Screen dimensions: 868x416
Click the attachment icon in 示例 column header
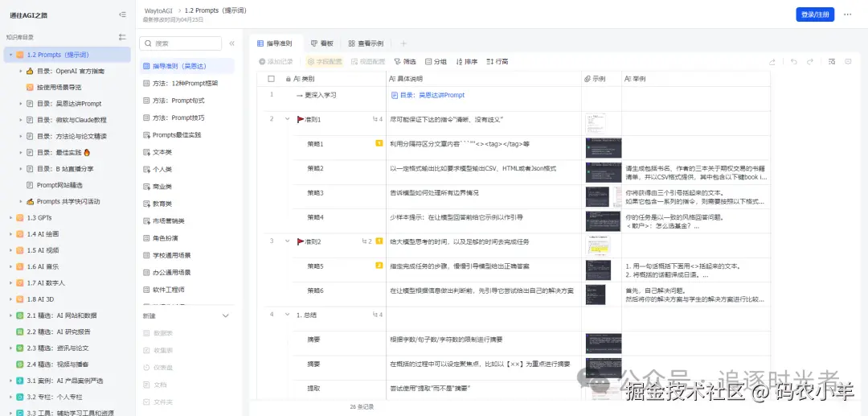(588, 79)
